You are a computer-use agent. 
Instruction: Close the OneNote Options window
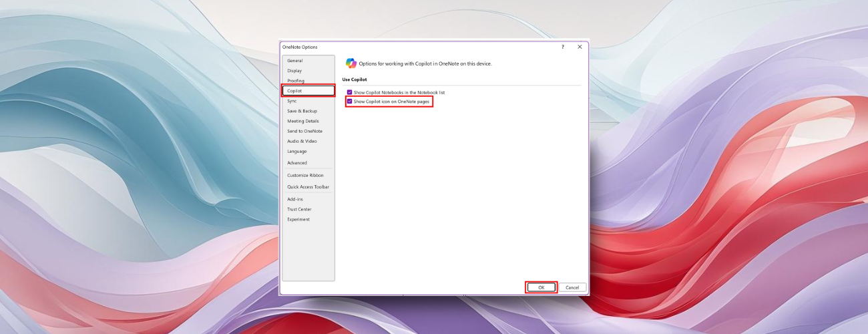pyautogui.click(x=580, y=47)
